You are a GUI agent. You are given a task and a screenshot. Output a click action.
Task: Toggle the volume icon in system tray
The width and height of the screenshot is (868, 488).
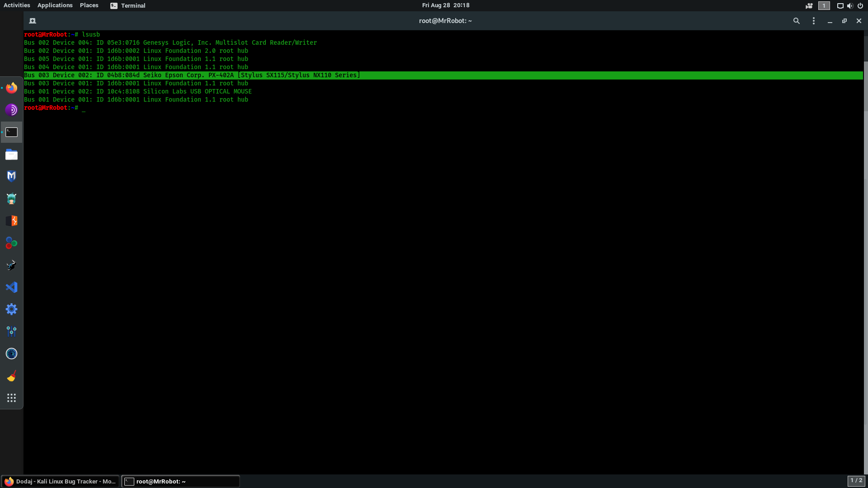click(850, 6)
